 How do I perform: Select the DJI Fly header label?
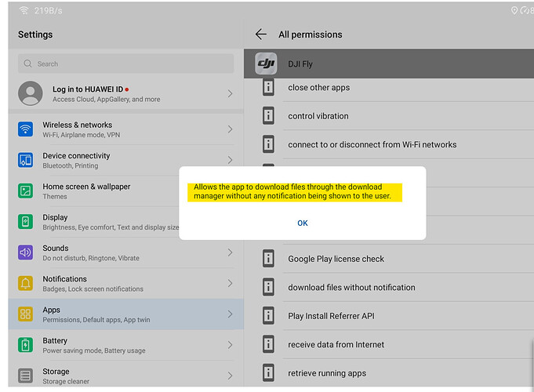point(300,64)
